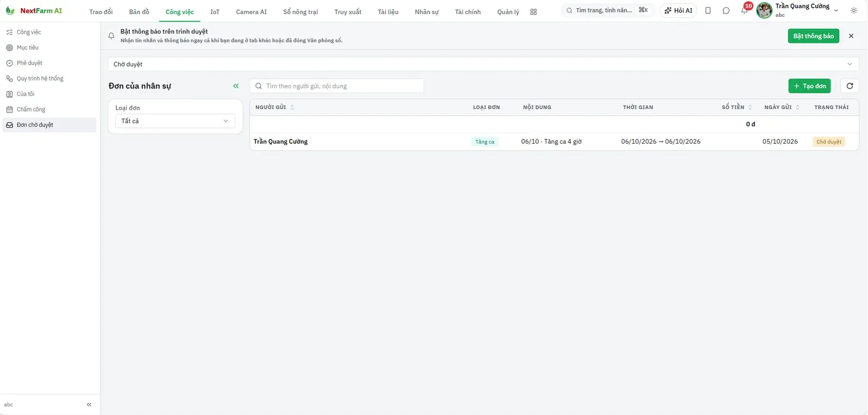The height and width of the screenshot is (415, 868).
Task: Click the Bật thông báo button
Action: coord(813,36)
